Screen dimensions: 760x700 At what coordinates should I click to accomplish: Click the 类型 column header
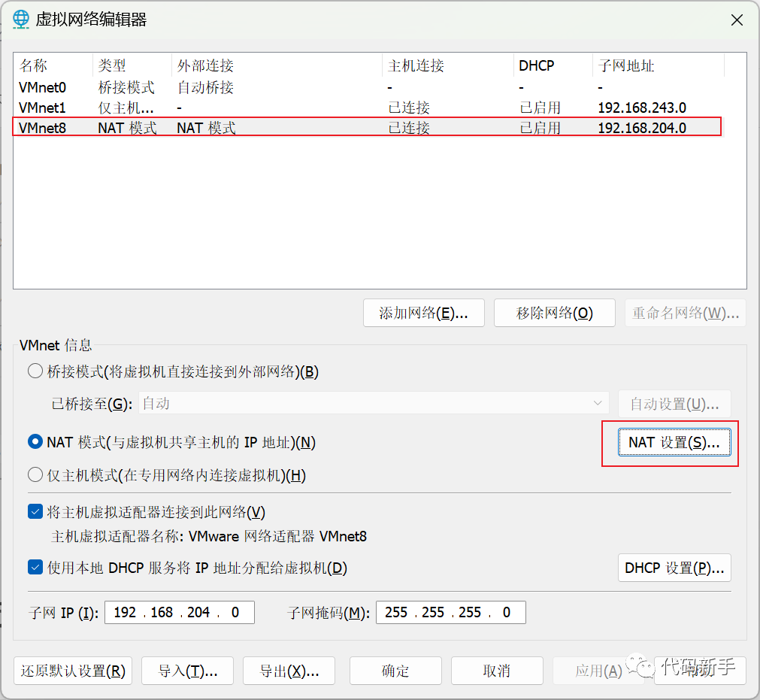(132, 65)
